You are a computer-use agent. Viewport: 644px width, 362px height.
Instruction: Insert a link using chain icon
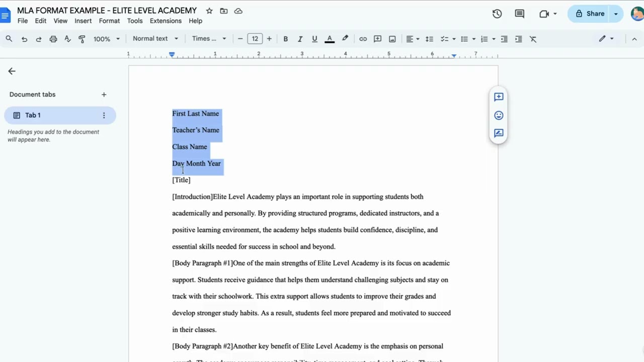363,39
